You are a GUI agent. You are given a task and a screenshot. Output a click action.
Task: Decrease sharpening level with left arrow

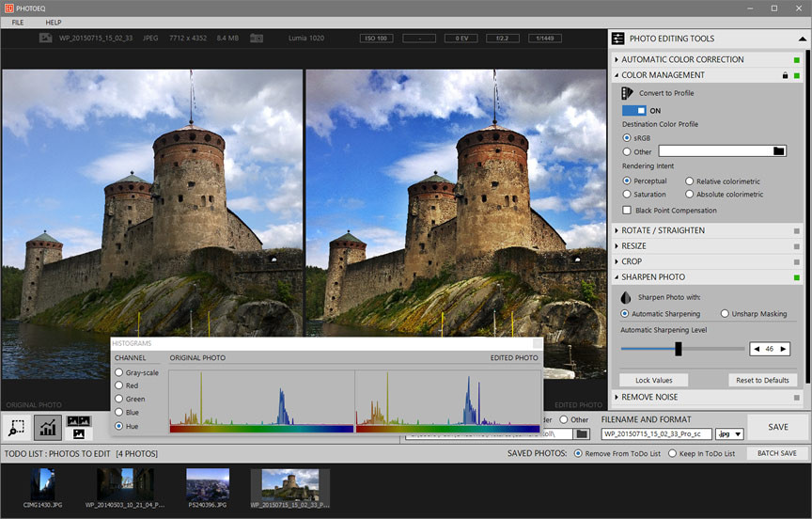click(757, 349)
